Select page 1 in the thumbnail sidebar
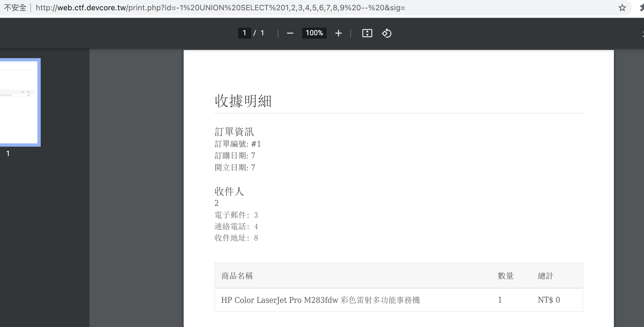The width and height of the screenshot is (644, 327). pyautogui.click(x=19, y=102)
